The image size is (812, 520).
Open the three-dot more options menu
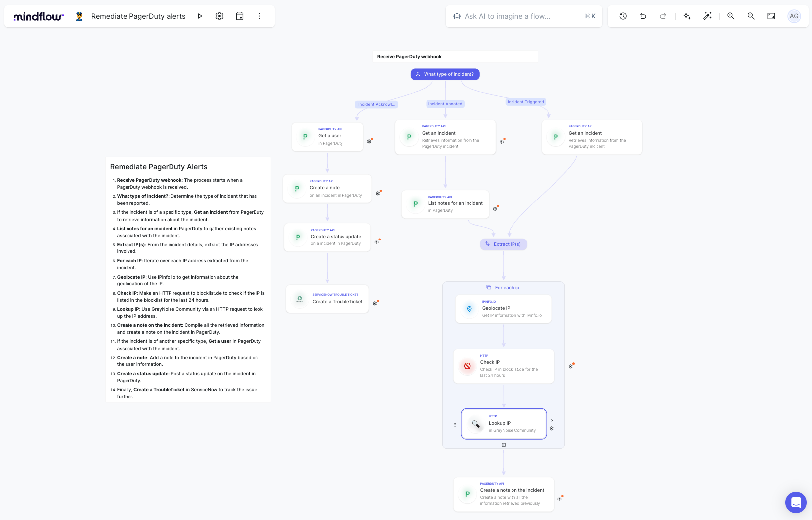click(x=259, y=16)
